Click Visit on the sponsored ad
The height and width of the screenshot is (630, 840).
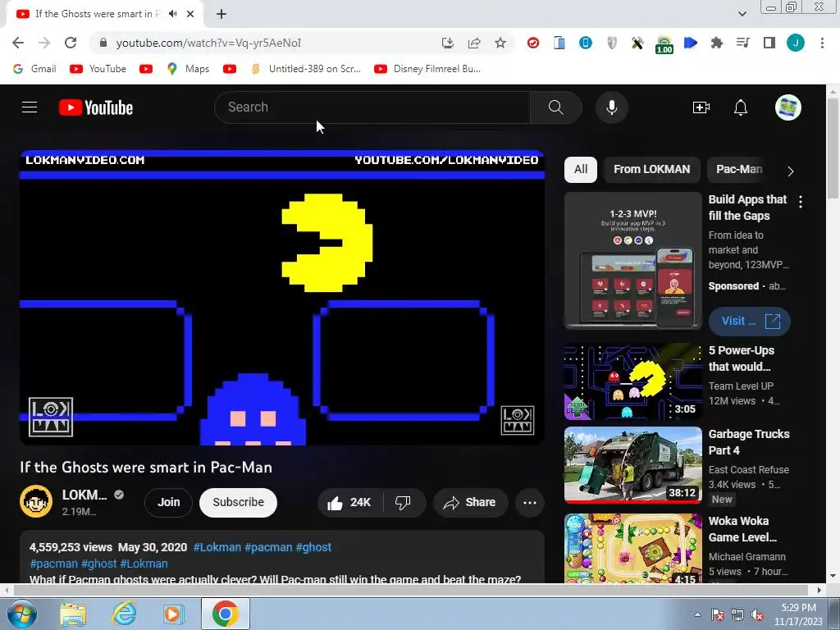[749, 321]
